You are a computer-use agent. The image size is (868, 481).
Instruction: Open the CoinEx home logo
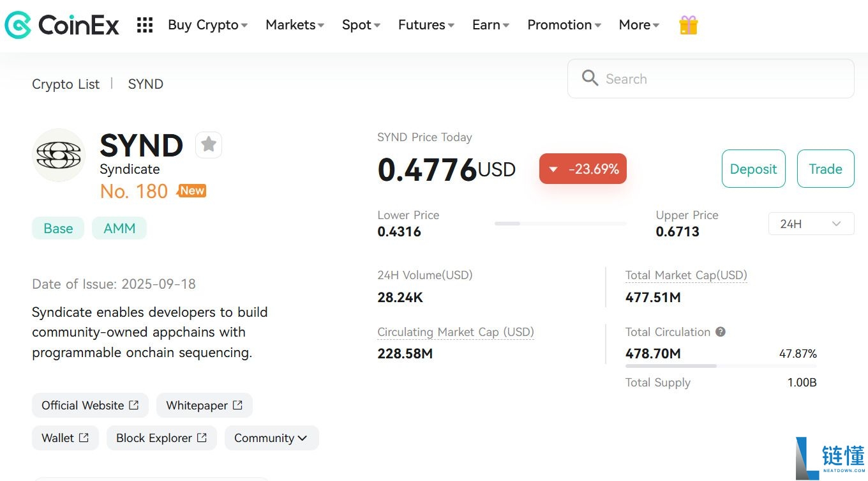62,25
